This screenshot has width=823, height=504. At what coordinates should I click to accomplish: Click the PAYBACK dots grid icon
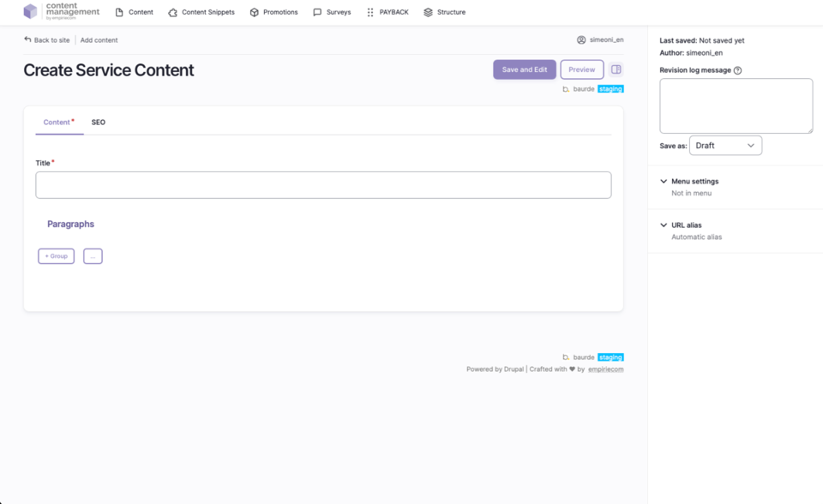coord(370,12)
